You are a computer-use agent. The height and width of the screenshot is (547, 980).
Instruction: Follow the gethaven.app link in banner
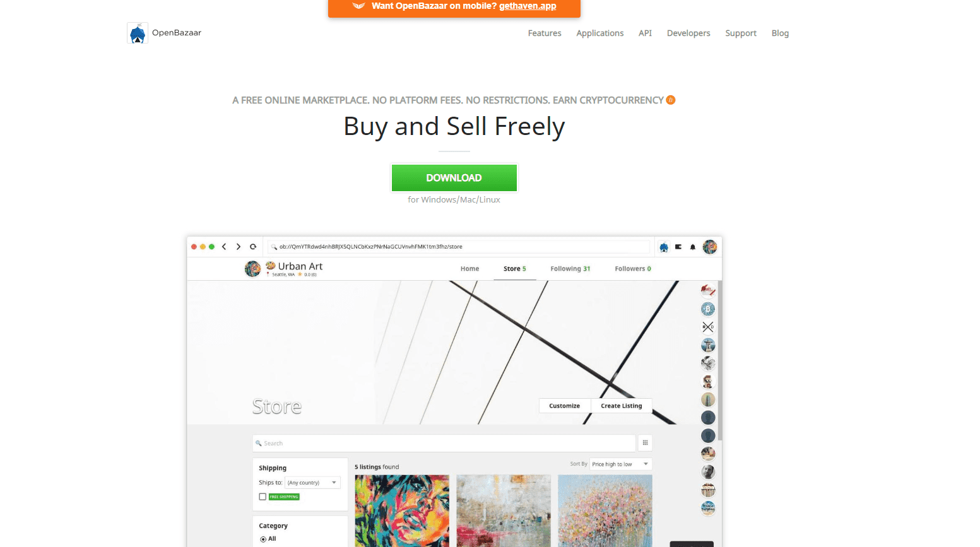coord(528,6)
